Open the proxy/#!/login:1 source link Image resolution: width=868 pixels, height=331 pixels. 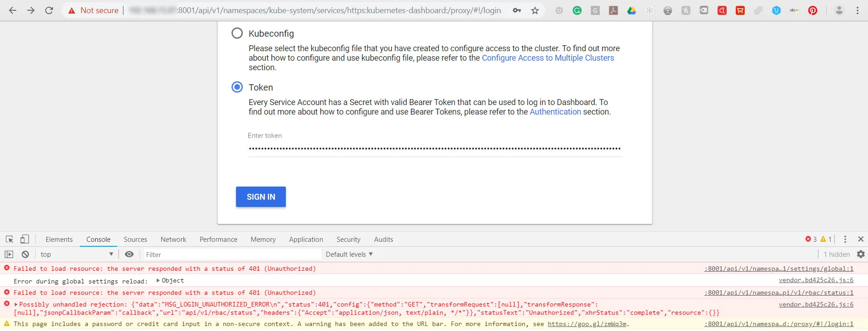pyautogui.click(x=779, y=324)
